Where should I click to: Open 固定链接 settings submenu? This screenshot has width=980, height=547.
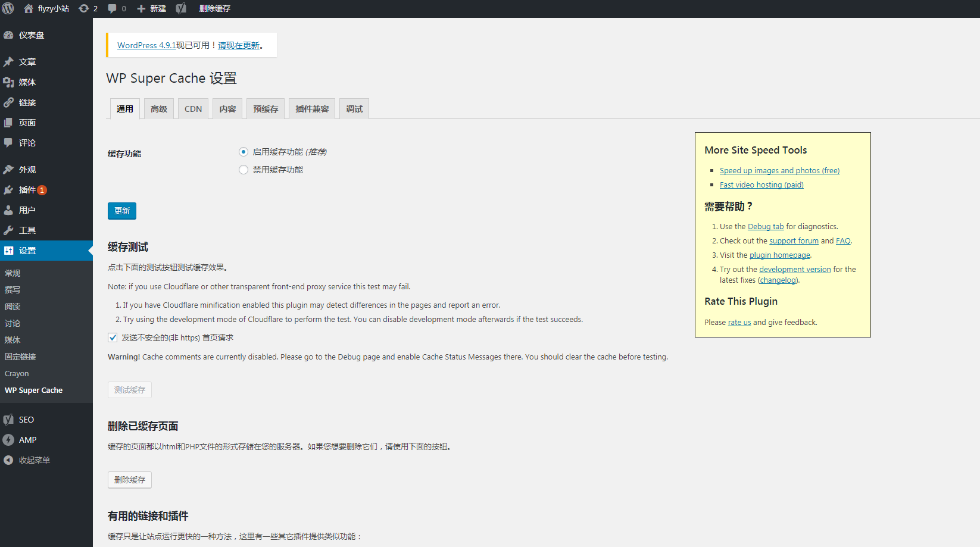(x=20, y=357)
